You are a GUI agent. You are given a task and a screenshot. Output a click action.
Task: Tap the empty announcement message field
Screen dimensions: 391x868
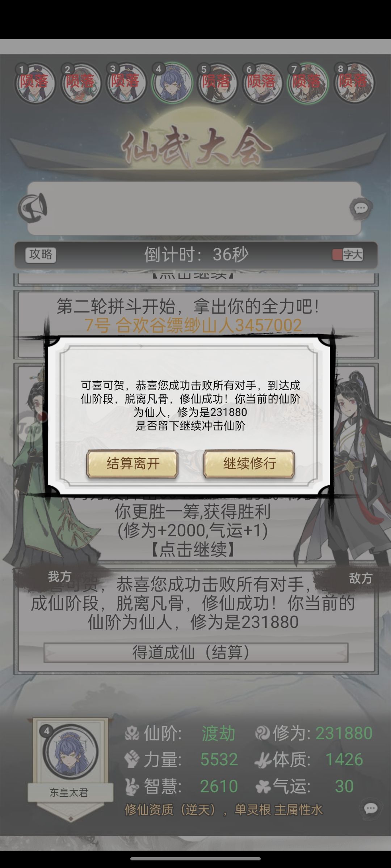[194, 208]
